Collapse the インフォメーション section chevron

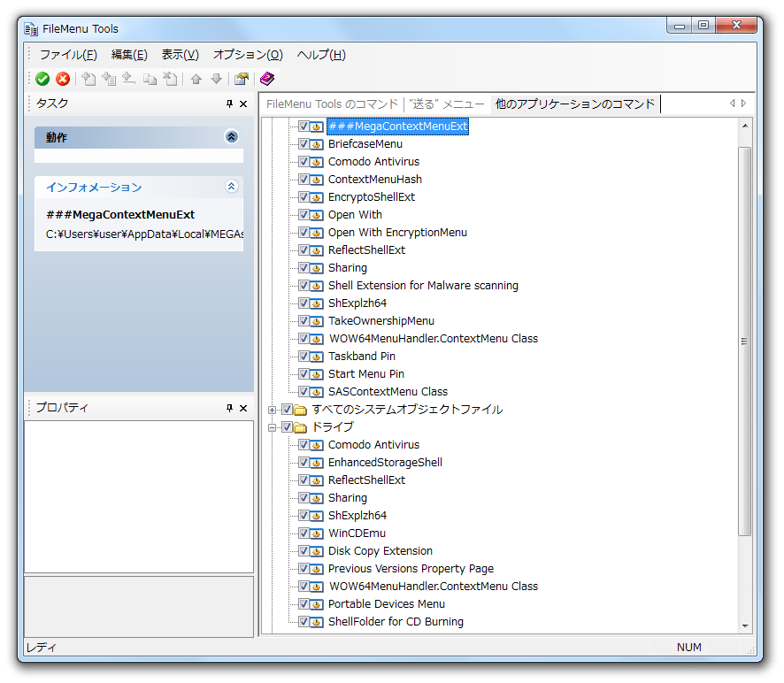tap(232, 187)
